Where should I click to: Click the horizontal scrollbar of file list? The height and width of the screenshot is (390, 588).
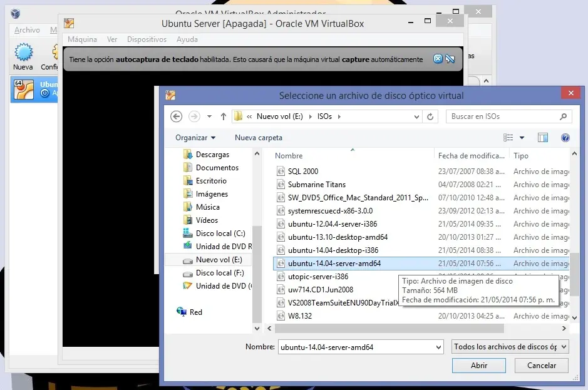click(389, 329)
